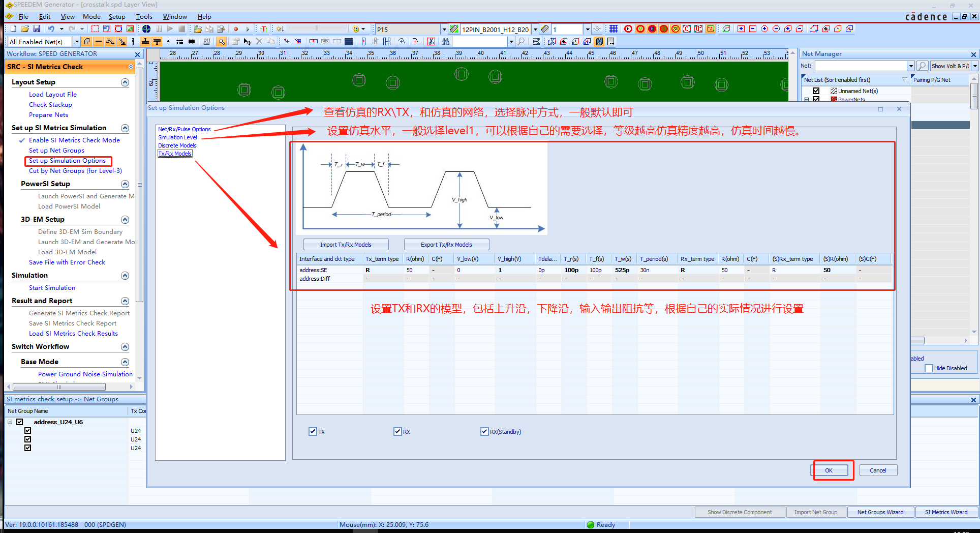Enable the Hide Disabled checkbox
The height and width of the screenshot is (533, 980).
[x=929, y=368]
